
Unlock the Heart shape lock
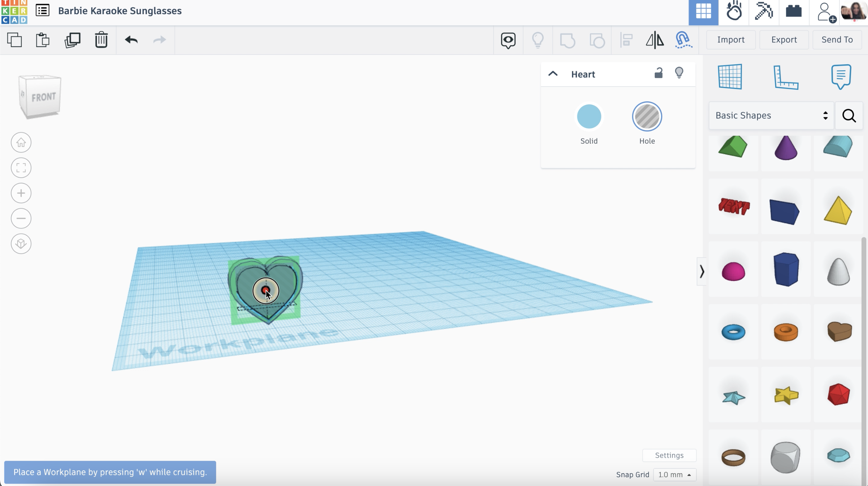pos(659,73)
